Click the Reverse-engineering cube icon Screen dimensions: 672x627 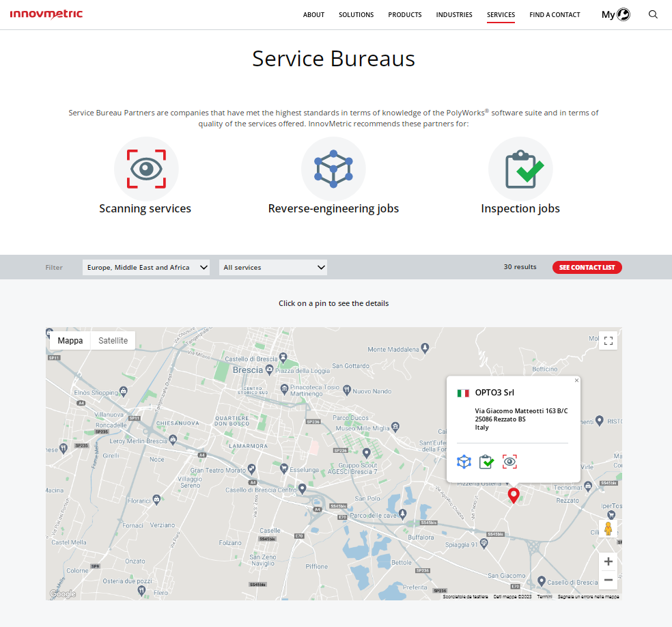coord(333,169)
